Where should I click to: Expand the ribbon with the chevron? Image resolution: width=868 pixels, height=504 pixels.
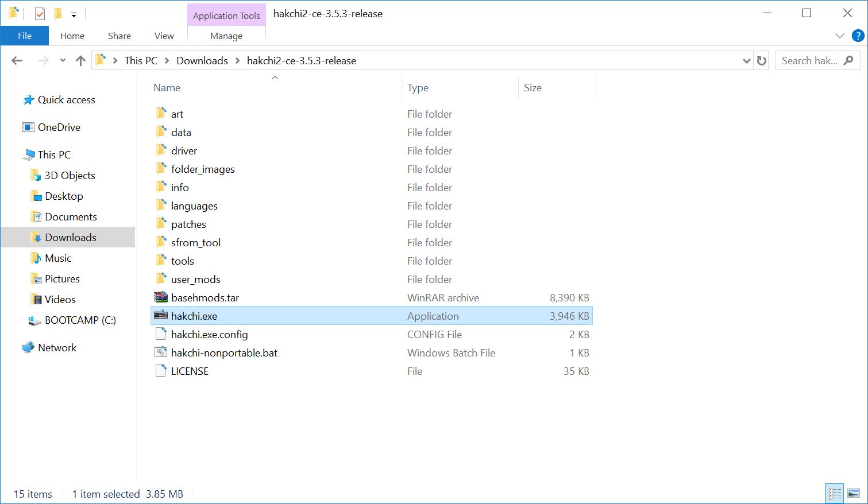tap(839, 36)
